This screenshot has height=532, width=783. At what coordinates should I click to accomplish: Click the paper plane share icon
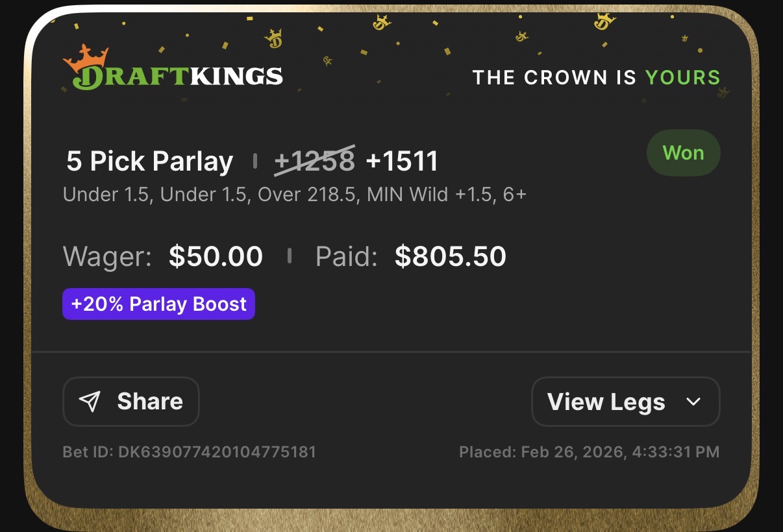[x=90, y=402]
